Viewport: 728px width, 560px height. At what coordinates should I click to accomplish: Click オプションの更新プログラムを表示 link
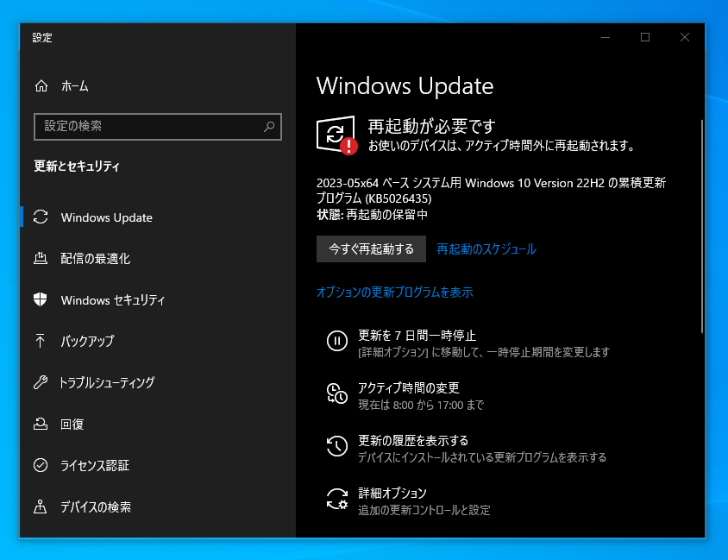tap(395, 293)
